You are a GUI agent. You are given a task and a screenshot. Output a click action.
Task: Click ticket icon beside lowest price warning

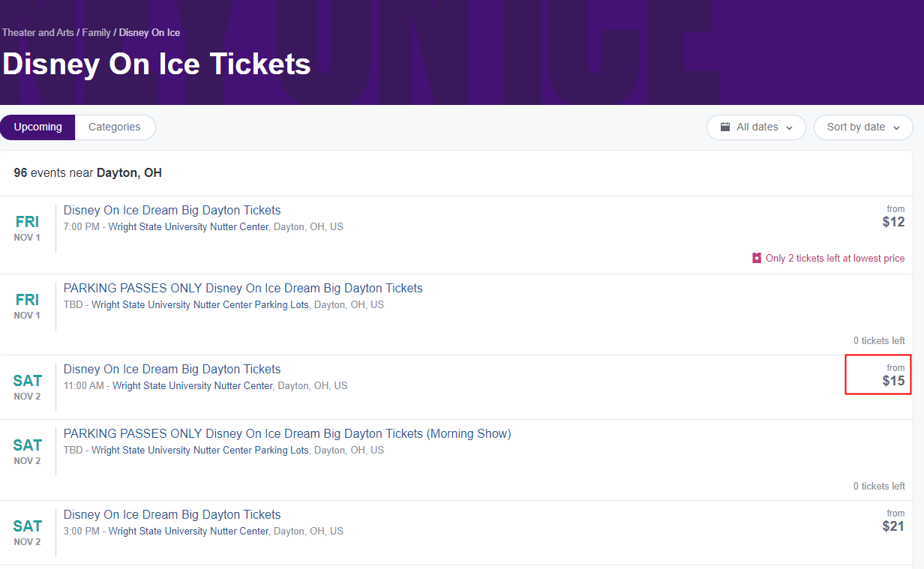757,258
